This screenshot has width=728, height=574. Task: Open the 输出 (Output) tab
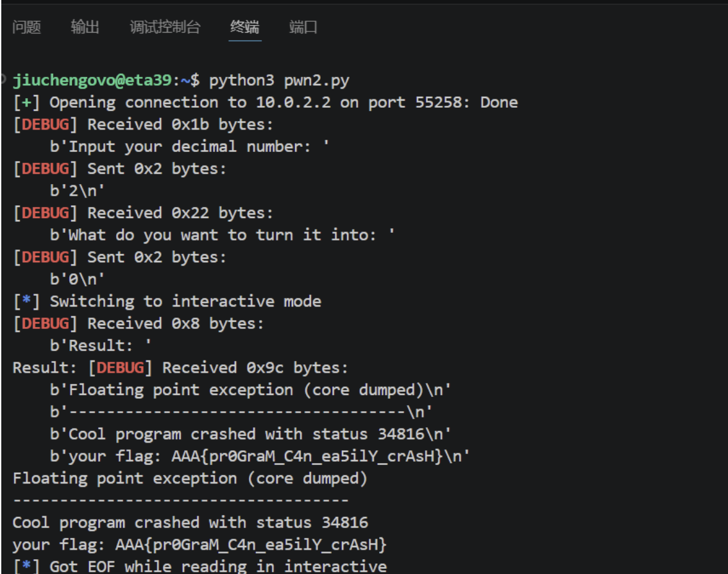(85, 27)
